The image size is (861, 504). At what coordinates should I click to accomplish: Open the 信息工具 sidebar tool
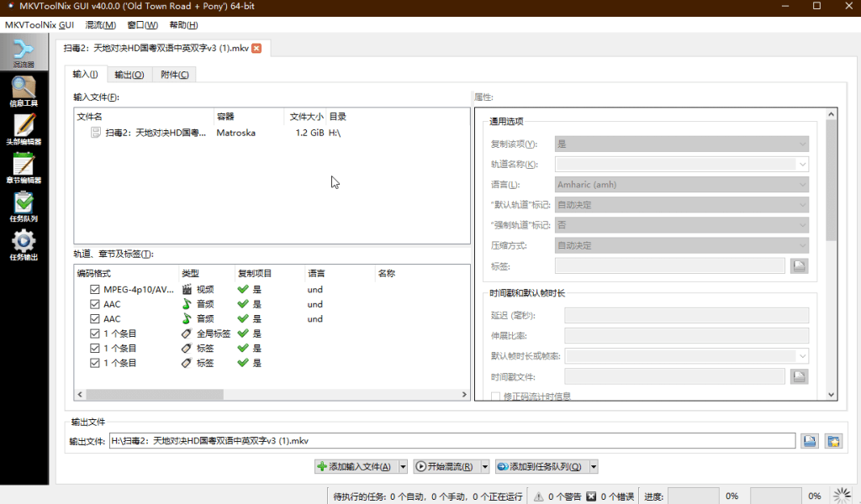point(24,91)
